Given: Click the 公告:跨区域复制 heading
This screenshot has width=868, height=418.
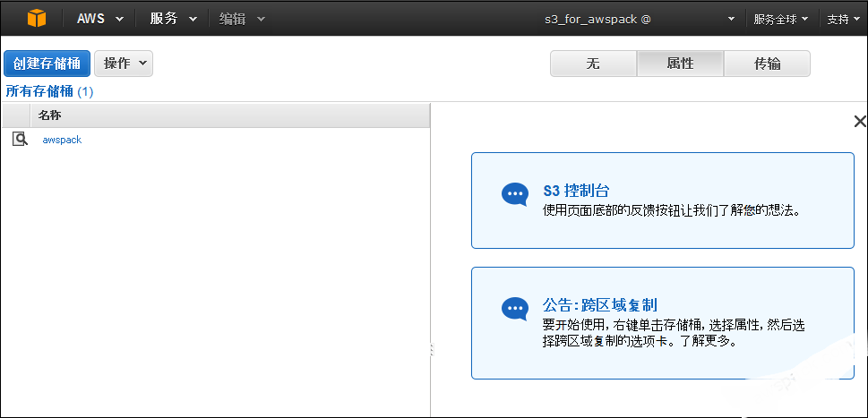Looking at the screenshot, I should point(599,305).
